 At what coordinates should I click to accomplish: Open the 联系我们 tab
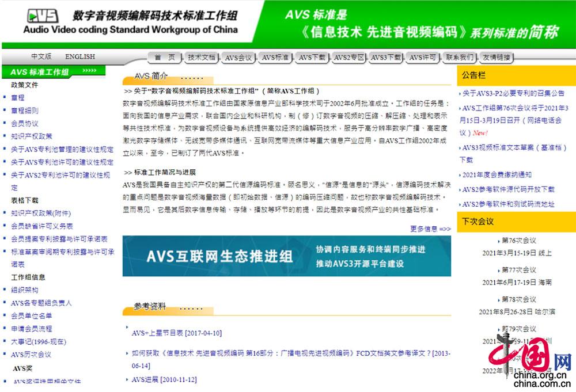pos(460,58)
